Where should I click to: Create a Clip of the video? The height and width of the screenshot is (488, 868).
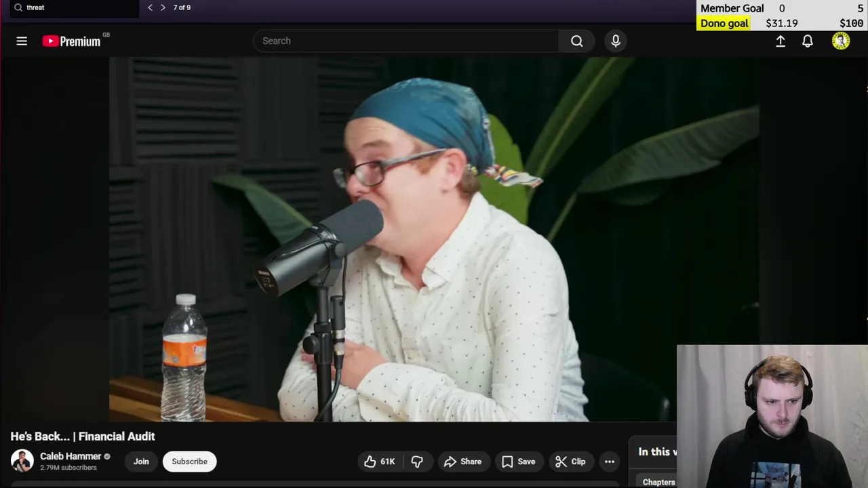[570, 462]
